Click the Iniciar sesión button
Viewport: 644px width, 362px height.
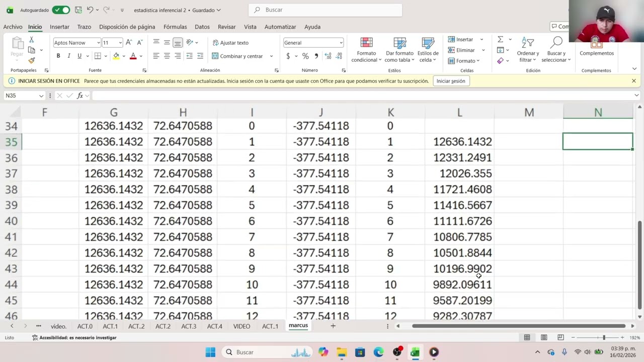(451, 81)
